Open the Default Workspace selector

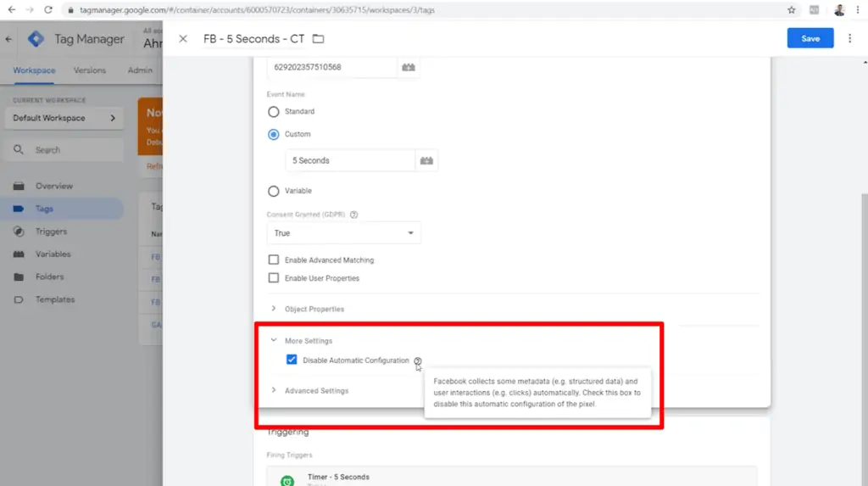tap(64, 118)
